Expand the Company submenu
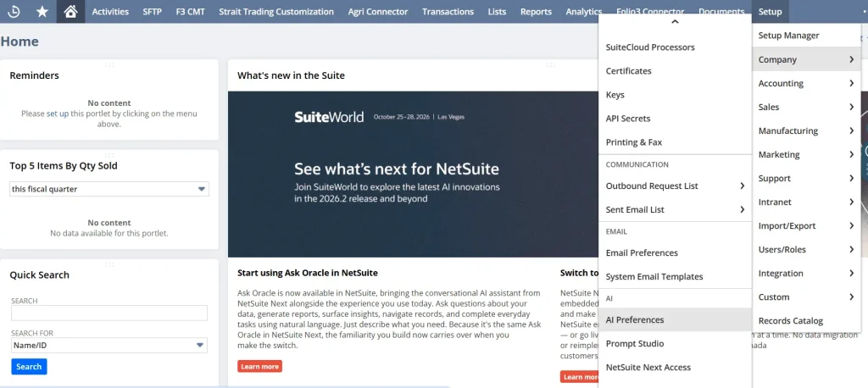This screenshot has width=868, height=388. [x=806, y=59]
